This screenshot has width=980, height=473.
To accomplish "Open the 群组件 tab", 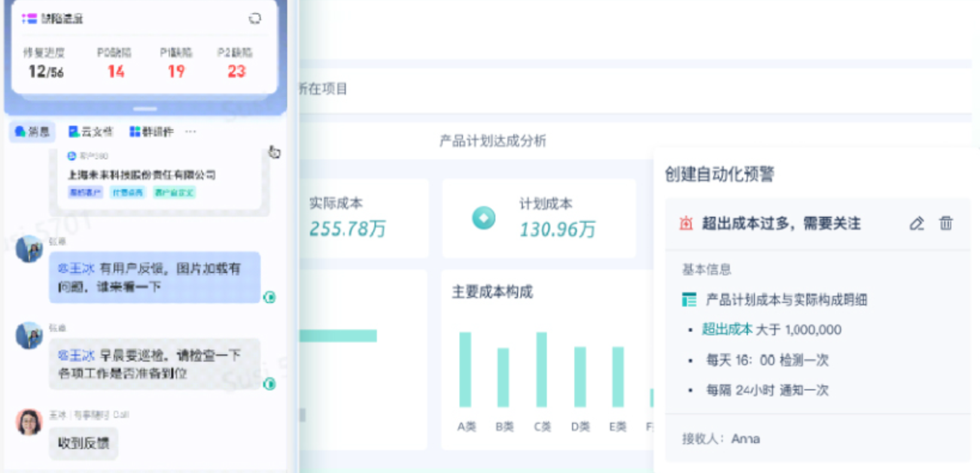I will (x=151, y=131).
